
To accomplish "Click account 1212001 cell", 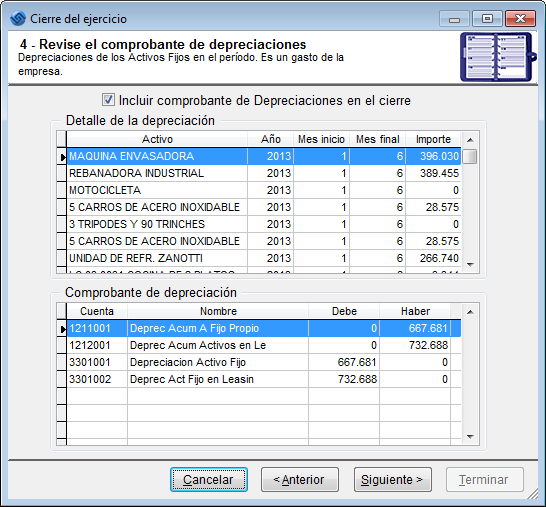I will point(97,345).
